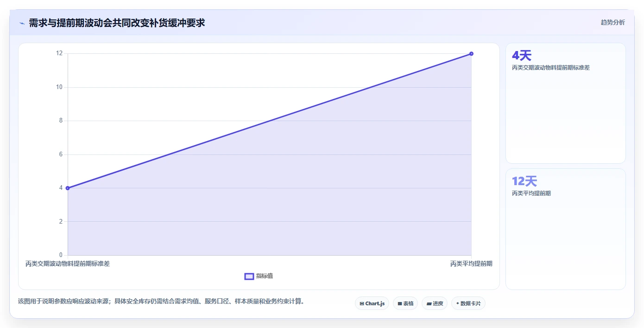This screenshot has height=328, width=644.
Task: Click the 12天 data card value
Action: (524, 181)
